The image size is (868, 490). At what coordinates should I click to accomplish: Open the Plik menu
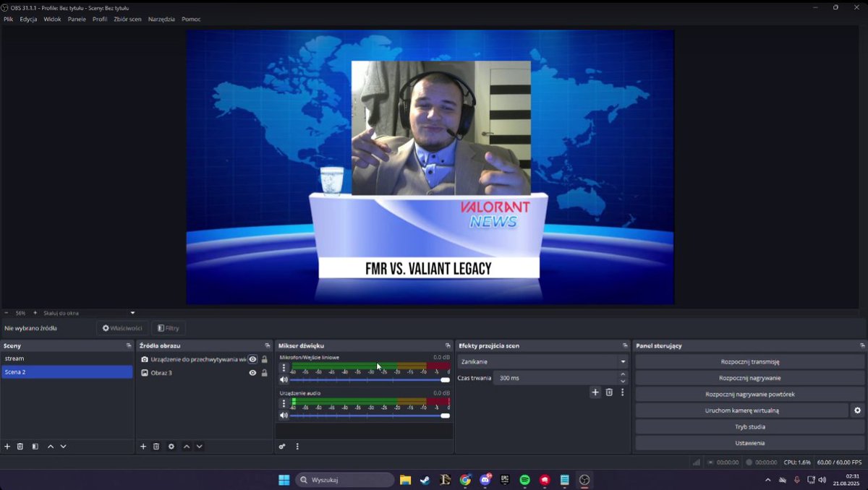point(9,19)
